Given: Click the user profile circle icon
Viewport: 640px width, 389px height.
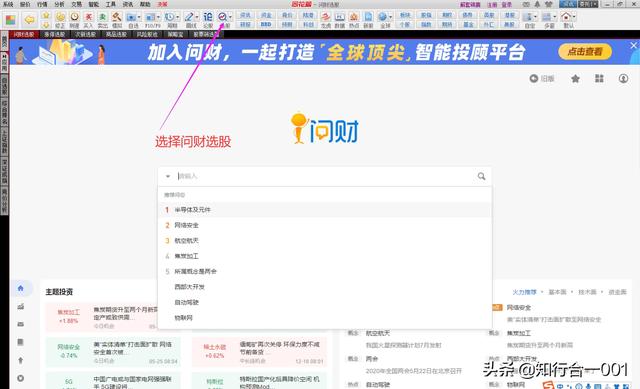Looking at the screenshot, I should pos(623,78).
